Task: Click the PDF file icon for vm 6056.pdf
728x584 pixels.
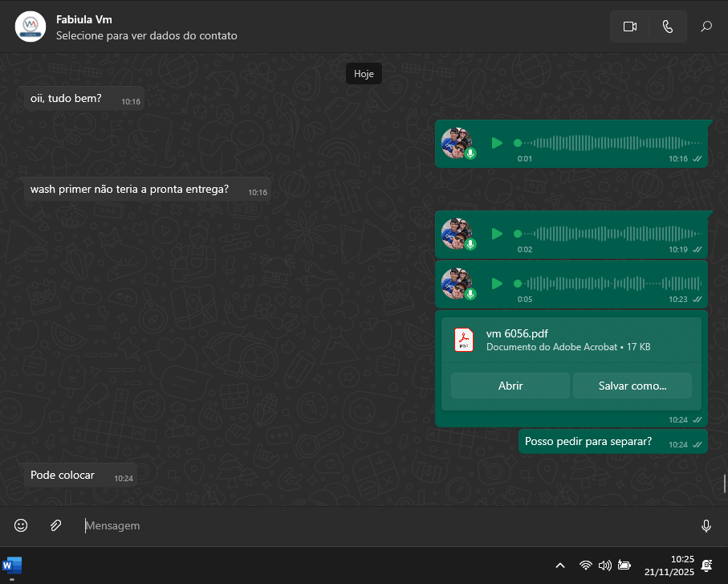Action: click(x=464, y=341)
